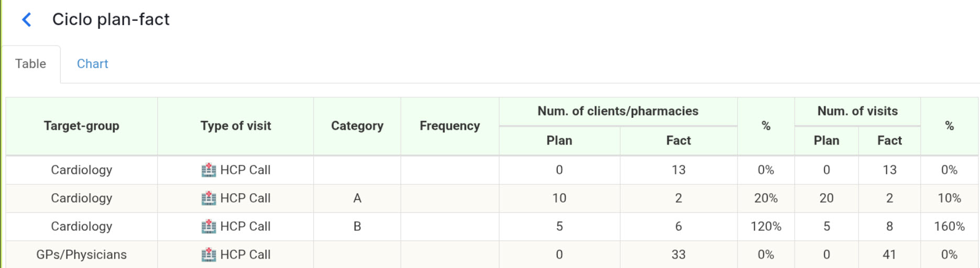The image size is (980, 268).
Task: Select category A cell in Cardiology row
Action: click(357, 198)
